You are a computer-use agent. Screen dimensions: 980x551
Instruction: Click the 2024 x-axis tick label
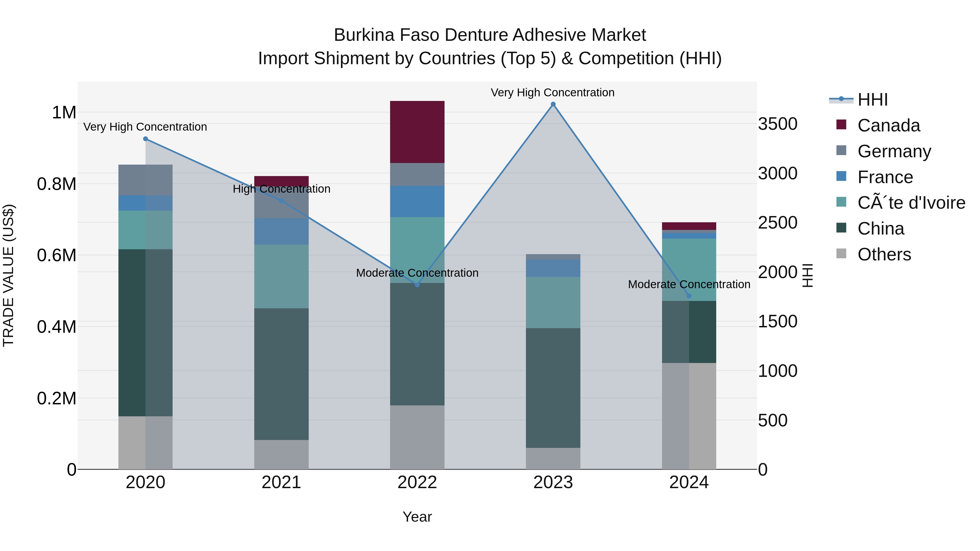tap(689, 482)
